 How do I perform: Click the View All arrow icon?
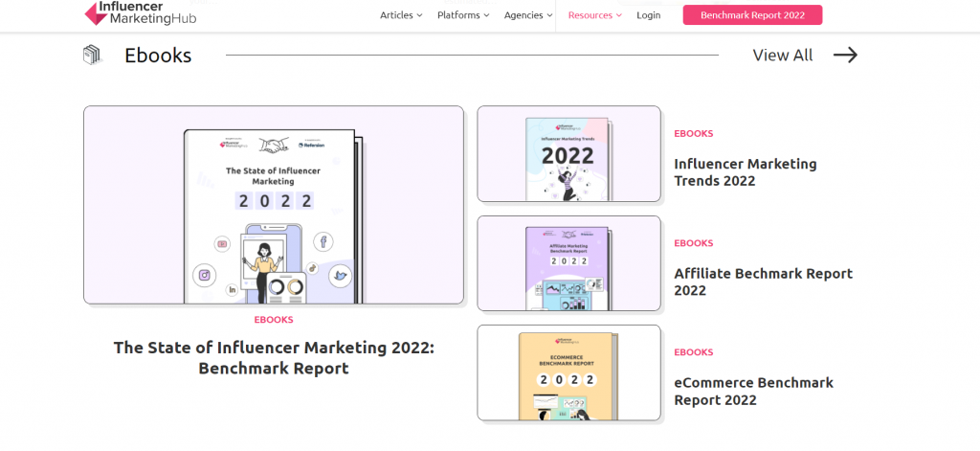[x=845, y=55]
